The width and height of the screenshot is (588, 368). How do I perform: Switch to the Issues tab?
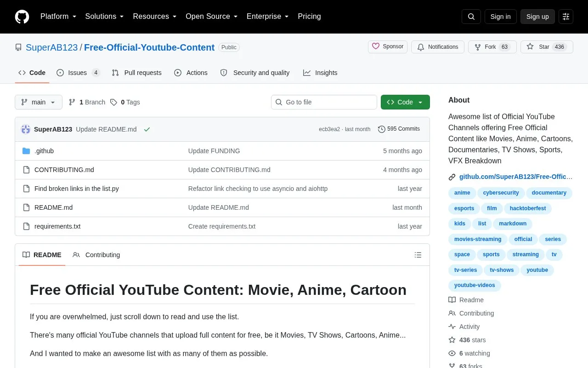78,73
